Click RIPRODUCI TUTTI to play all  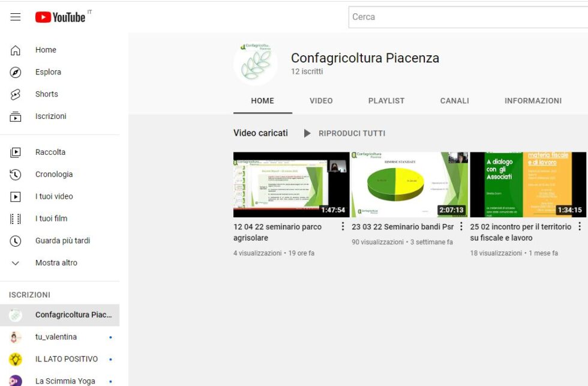coord(352,133)
